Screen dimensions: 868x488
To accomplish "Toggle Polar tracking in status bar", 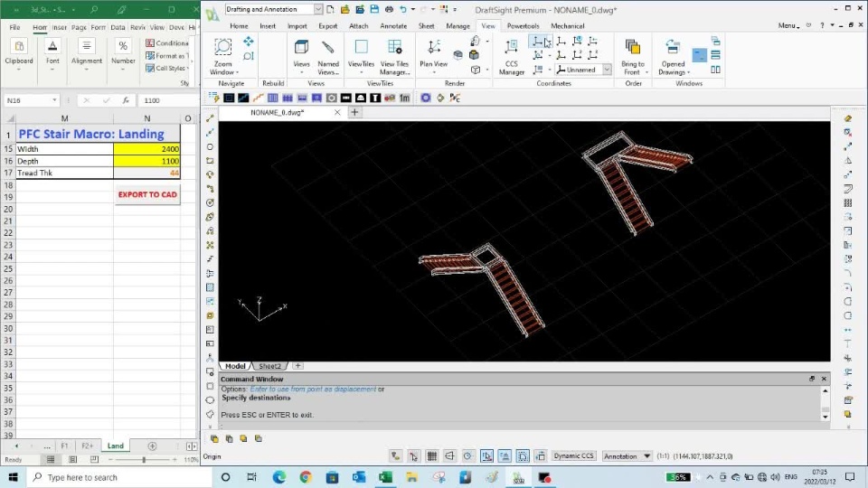I will coord(467,455).
